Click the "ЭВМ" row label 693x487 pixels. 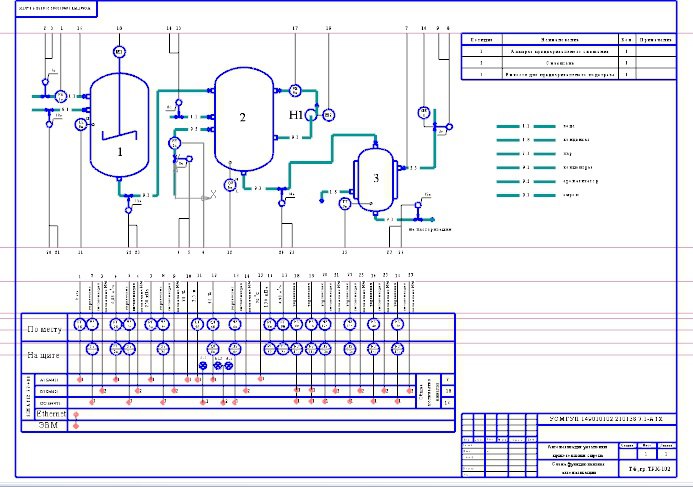tap(47, 426)
